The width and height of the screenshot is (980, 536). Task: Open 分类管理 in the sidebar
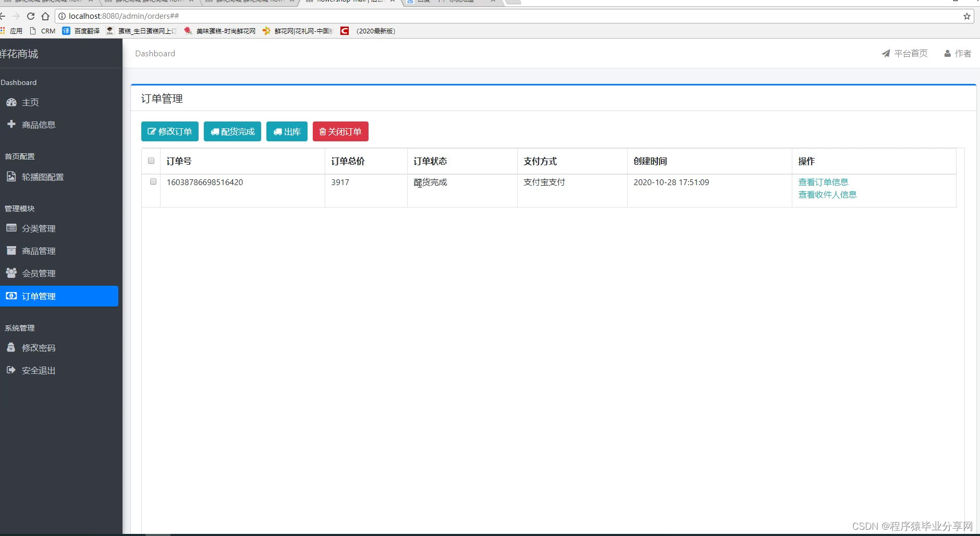click(x=59, y=228)
